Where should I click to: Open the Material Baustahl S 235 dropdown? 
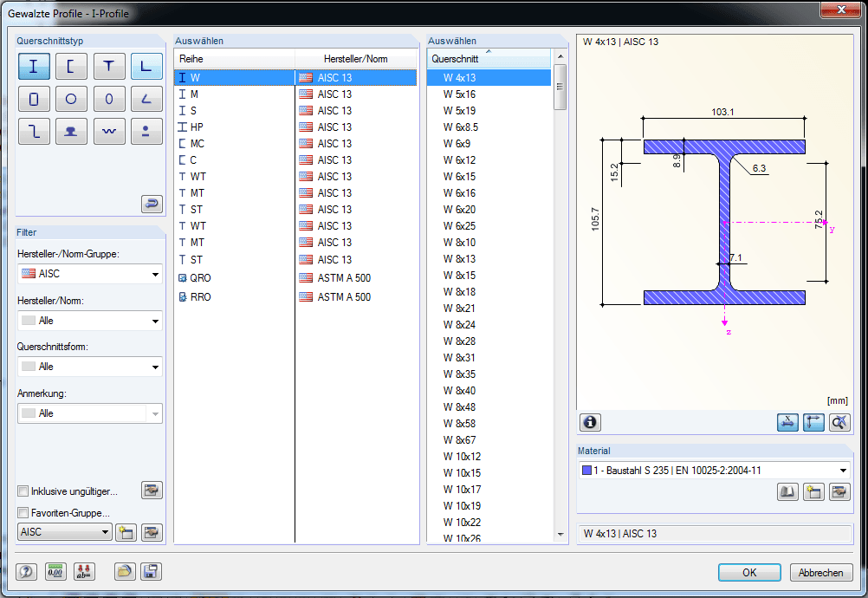click(x=714, y=471)
